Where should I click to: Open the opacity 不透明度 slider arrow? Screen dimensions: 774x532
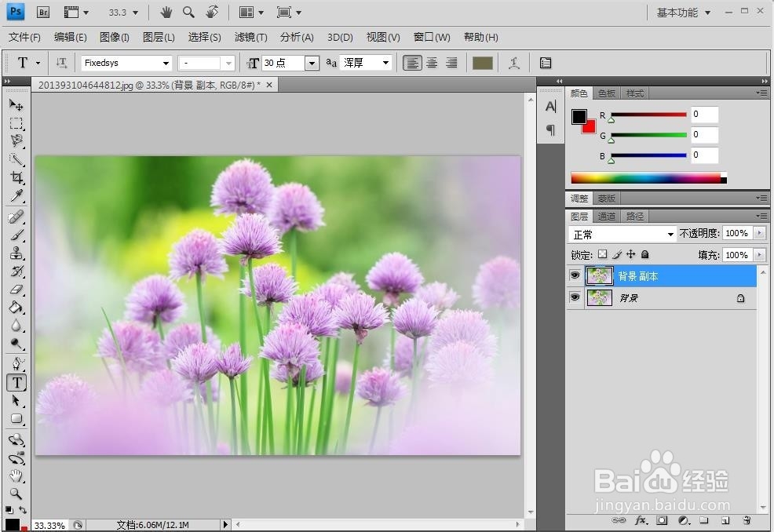[759, 233]
